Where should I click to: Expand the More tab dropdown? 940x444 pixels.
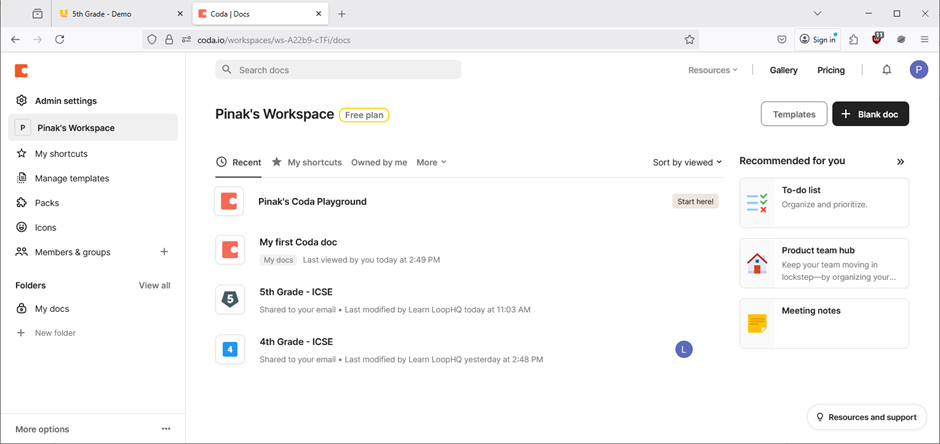(431, 162)
